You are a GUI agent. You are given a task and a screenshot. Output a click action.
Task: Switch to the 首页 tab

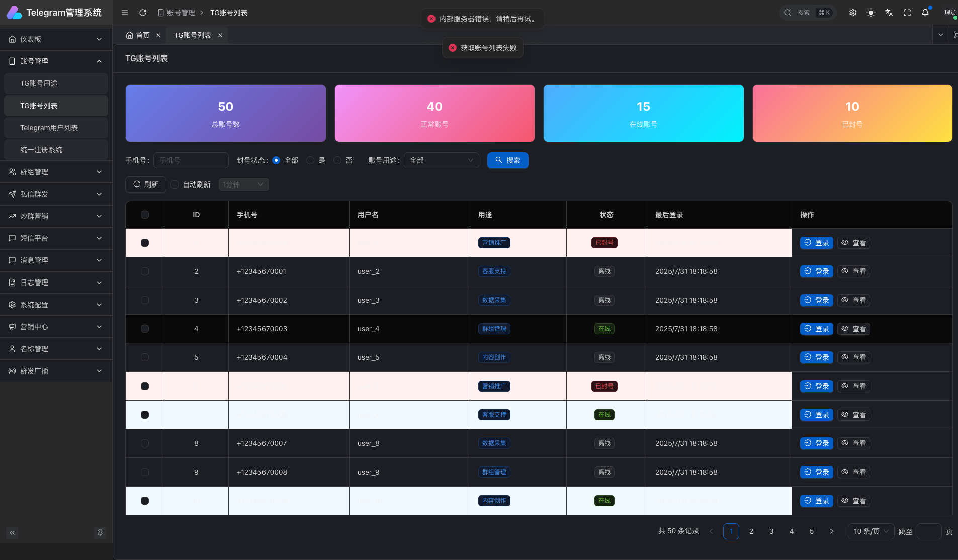tap(138, 35)
